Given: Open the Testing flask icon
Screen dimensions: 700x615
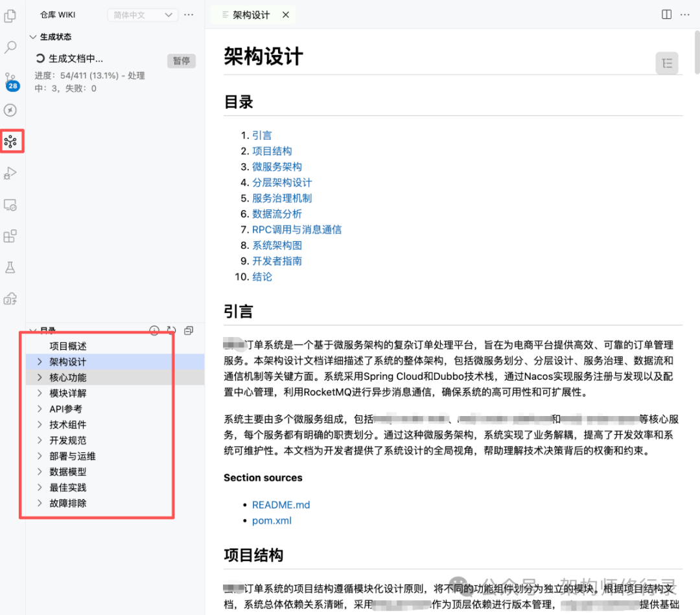Looking at the screenshot, I should click(10, 268).
